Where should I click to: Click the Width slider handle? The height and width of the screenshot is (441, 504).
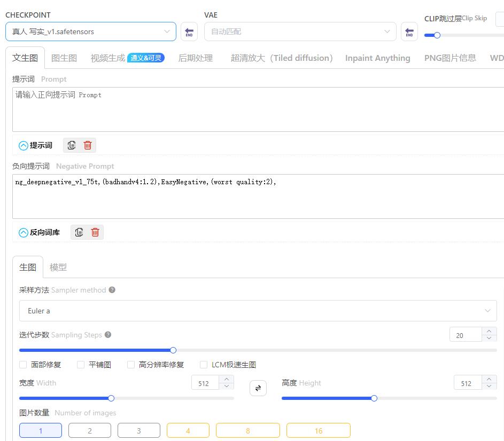111,398
